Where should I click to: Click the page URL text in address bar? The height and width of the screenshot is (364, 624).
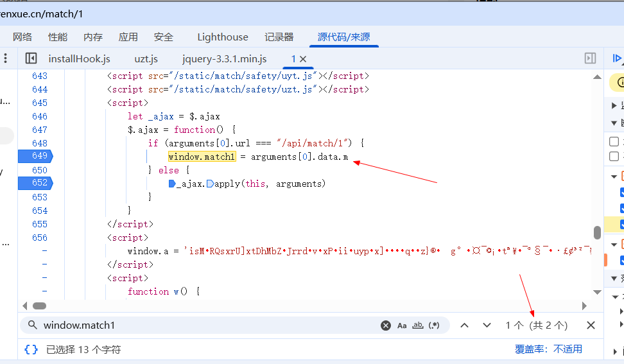[x=41, y=14]
